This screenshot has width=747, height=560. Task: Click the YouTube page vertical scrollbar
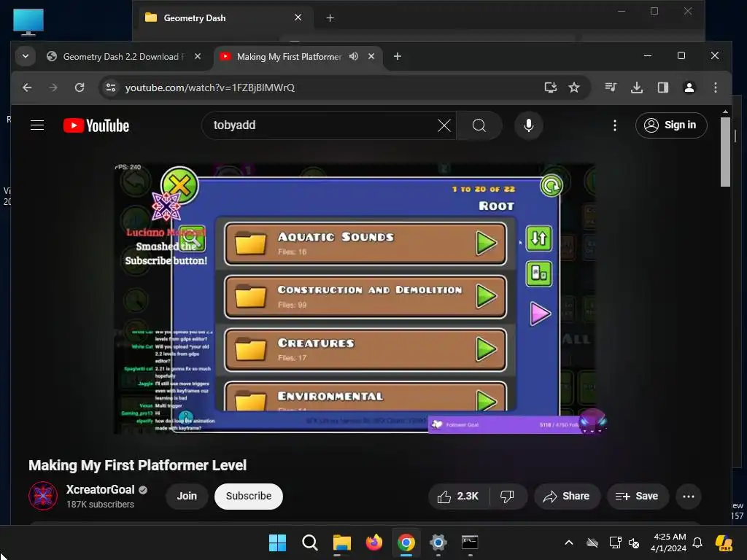tap(725, 152)
